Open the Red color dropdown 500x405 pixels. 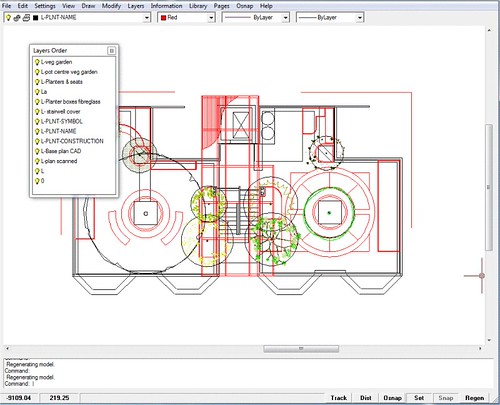211,18
